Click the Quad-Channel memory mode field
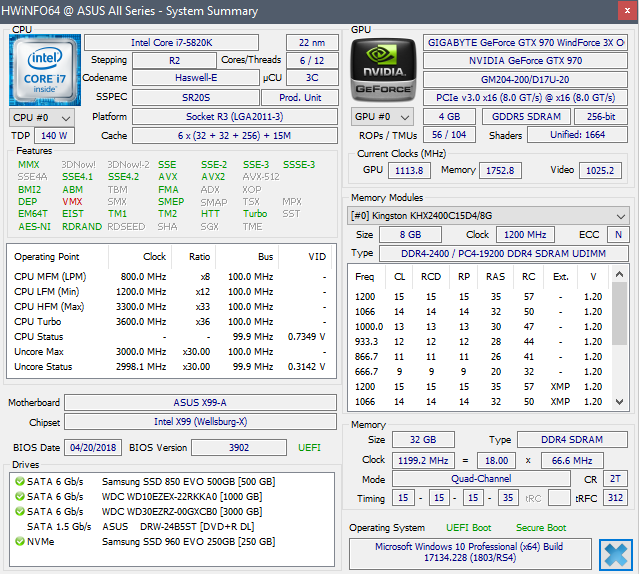Image resolution: width=639 pixels, height=574 pixels. (481, 479)
